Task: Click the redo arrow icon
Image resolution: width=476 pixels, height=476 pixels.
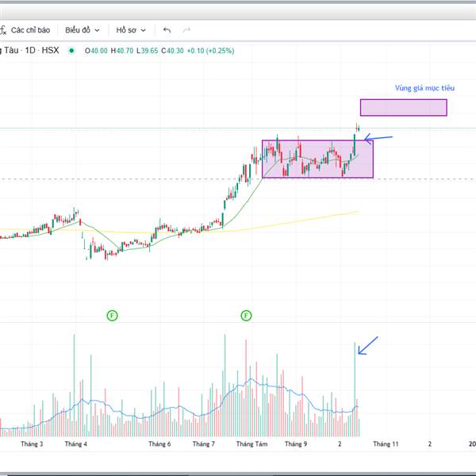Action: (187, 30)
